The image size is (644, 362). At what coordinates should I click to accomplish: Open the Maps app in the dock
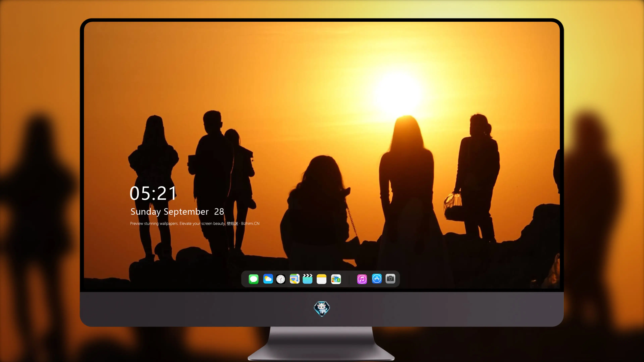[294, 279]
